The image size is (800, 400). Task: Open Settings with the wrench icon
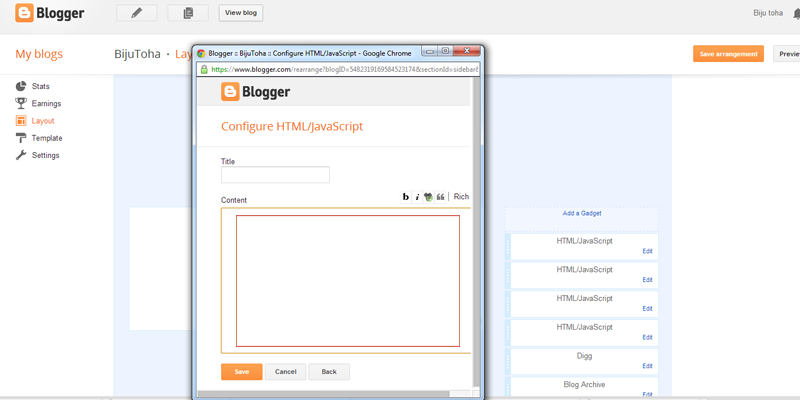point(37,155)
